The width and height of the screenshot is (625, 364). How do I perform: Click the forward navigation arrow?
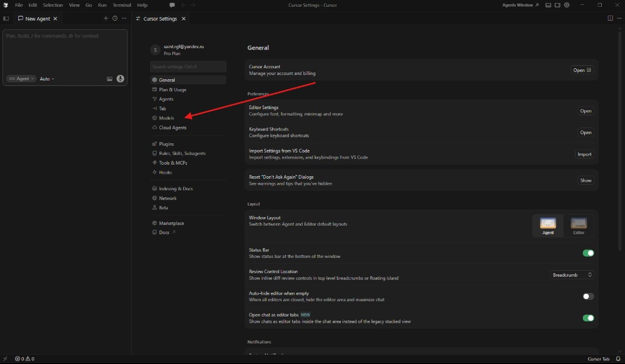coord(193,5)
